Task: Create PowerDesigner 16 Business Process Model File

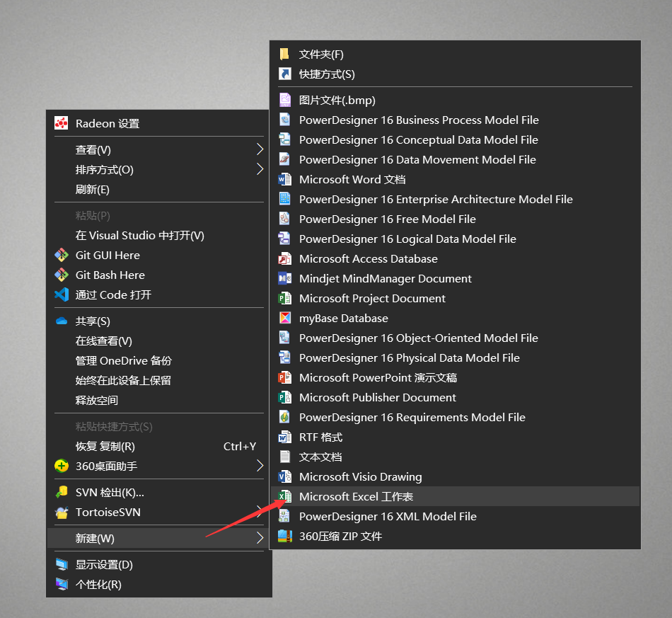Action: click(455, 120)
